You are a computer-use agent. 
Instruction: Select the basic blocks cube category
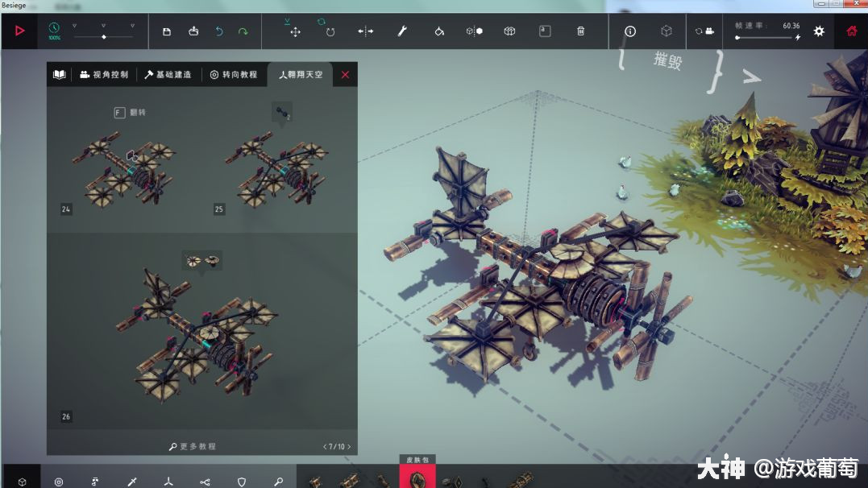tap(22, 482)
